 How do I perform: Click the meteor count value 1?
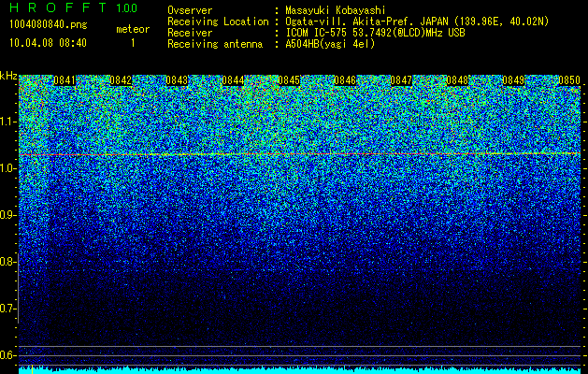click(x=133, y=43)
